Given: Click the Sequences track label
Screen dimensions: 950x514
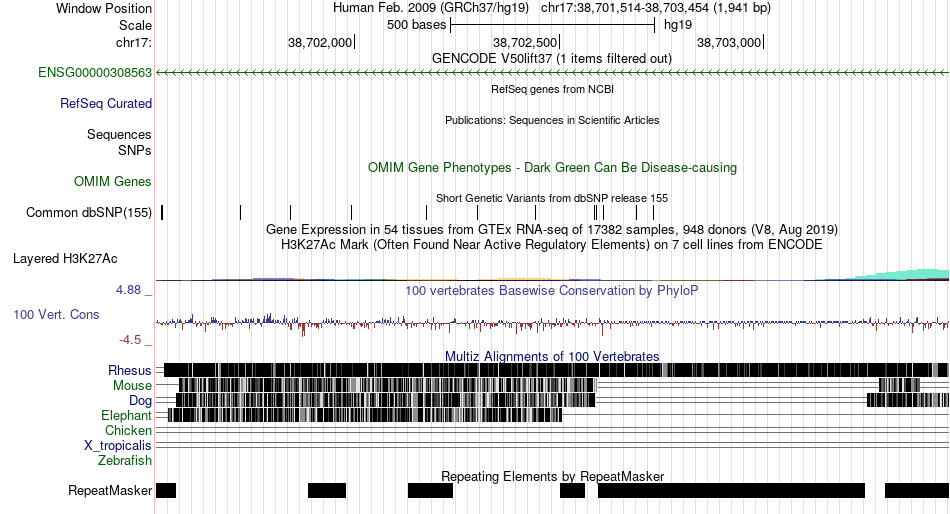Looking at the screenshot, I should [x=119, y=135].
